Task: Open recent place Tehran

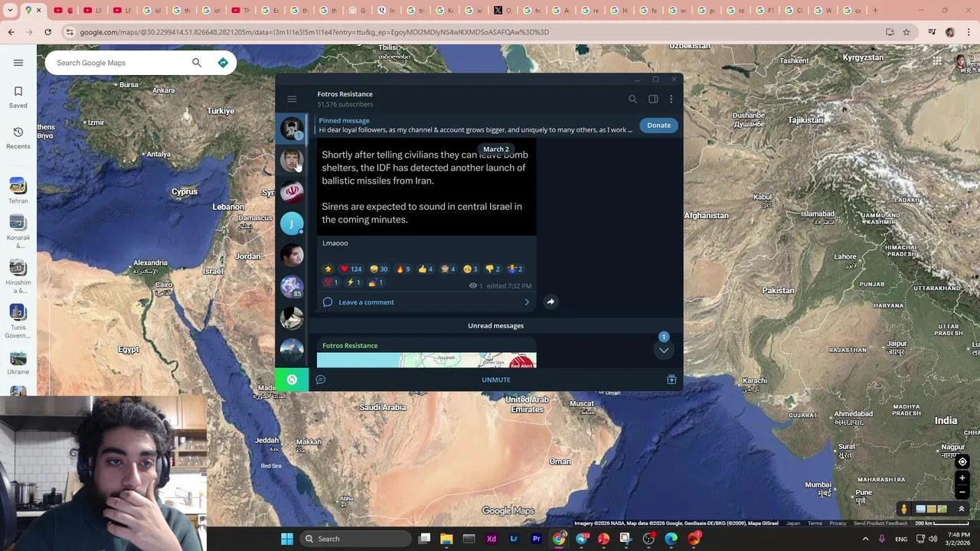Action: [18, 191]
